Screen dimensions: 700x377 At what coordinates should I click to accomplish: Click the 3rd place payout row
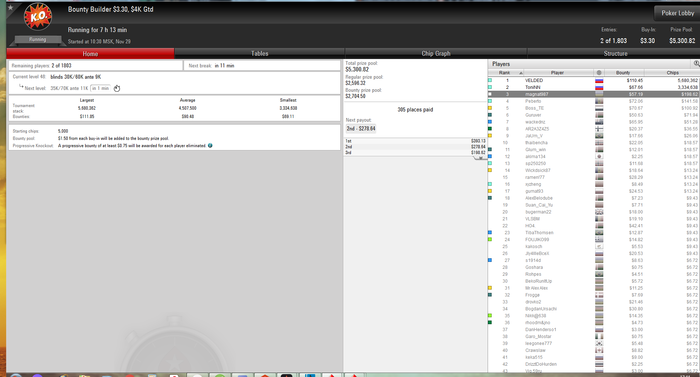pyautogui.click(x=415, y=153)
